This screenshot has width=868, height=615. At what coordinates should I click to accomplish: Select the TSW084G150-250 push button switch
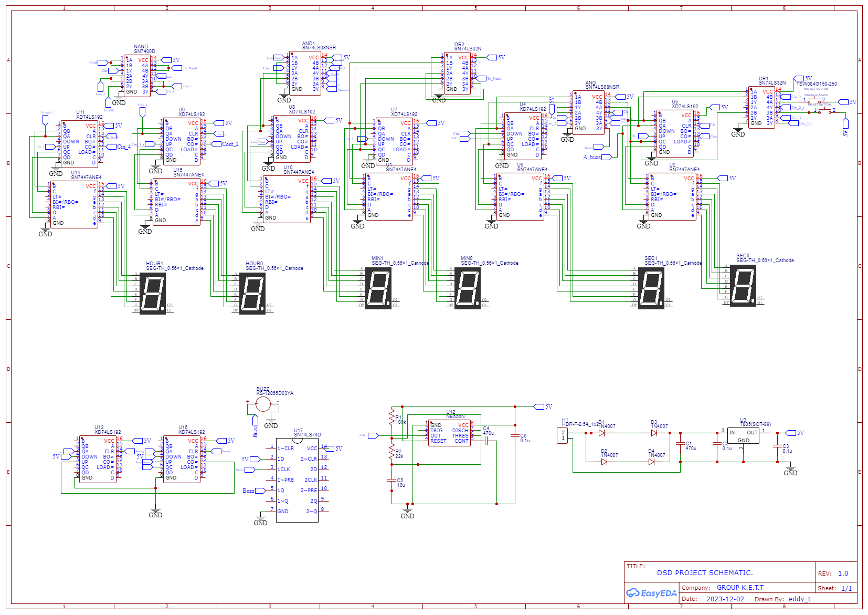click(x=813, y=100)
